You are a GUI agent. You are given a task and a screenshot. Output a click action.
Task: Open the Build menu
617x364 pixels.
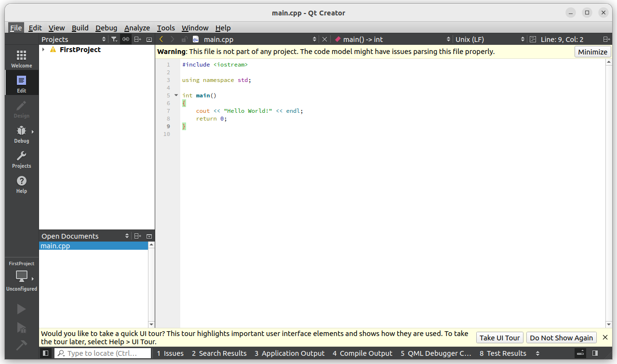(x=80, y=27)
